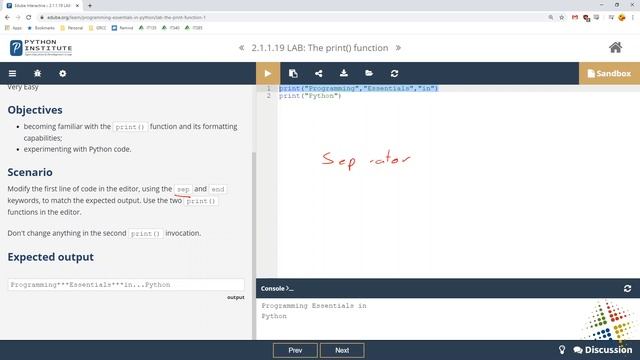
Task: Open a new browser tab
Action: (x=90, y=6)
